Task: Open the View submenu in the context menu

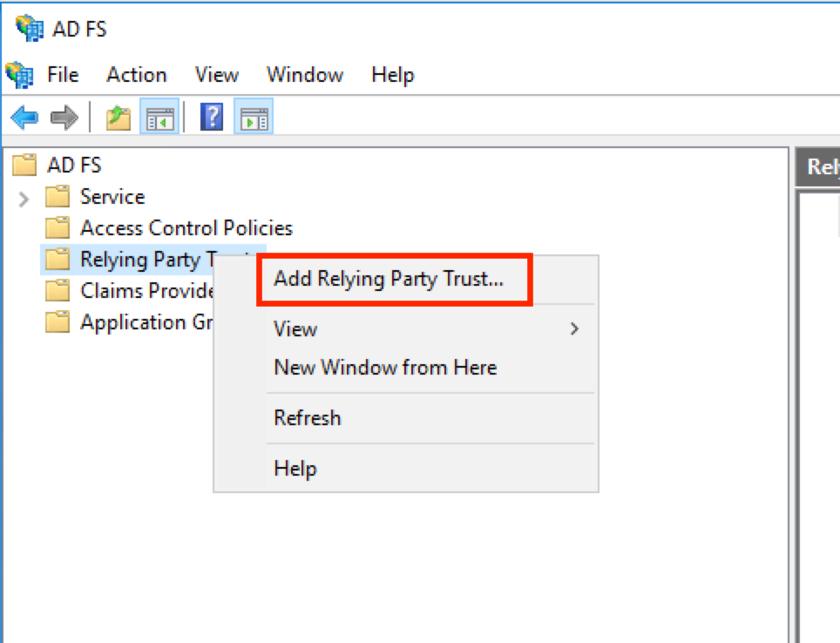Action: coord(295,329)
